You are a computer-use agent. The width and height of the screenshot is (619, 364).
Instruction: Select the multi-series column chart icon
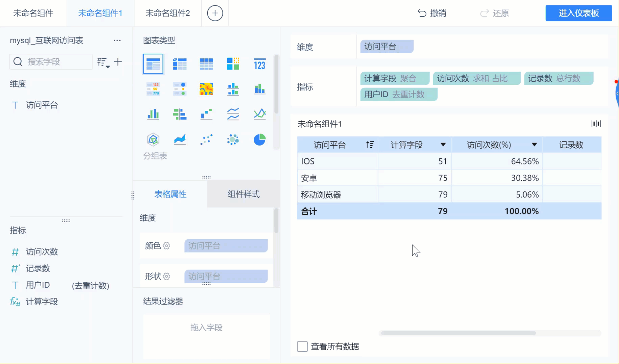pyautogui.click(x=153, y=114)
